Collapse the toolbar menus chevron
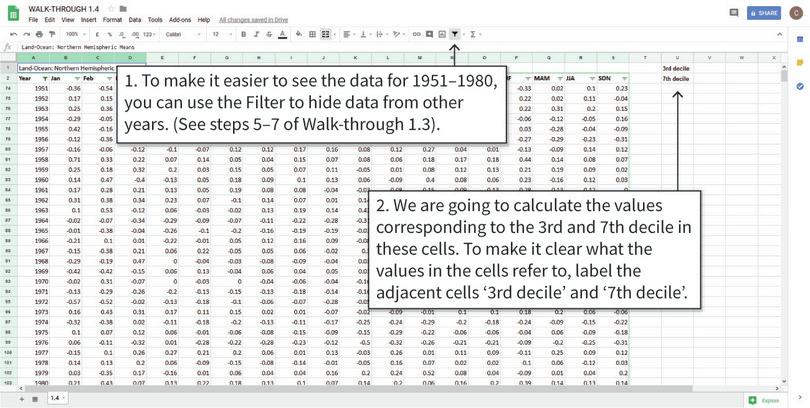 click(779, 34)
